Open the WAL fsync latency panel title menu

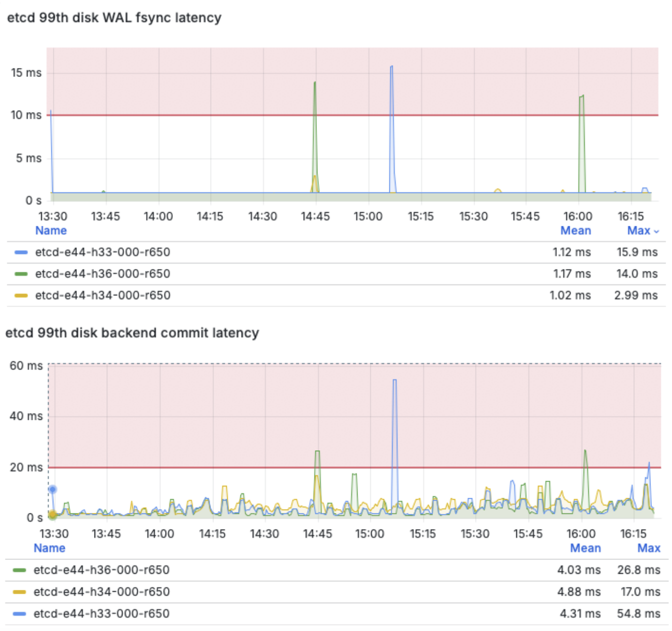coord(114,18)
